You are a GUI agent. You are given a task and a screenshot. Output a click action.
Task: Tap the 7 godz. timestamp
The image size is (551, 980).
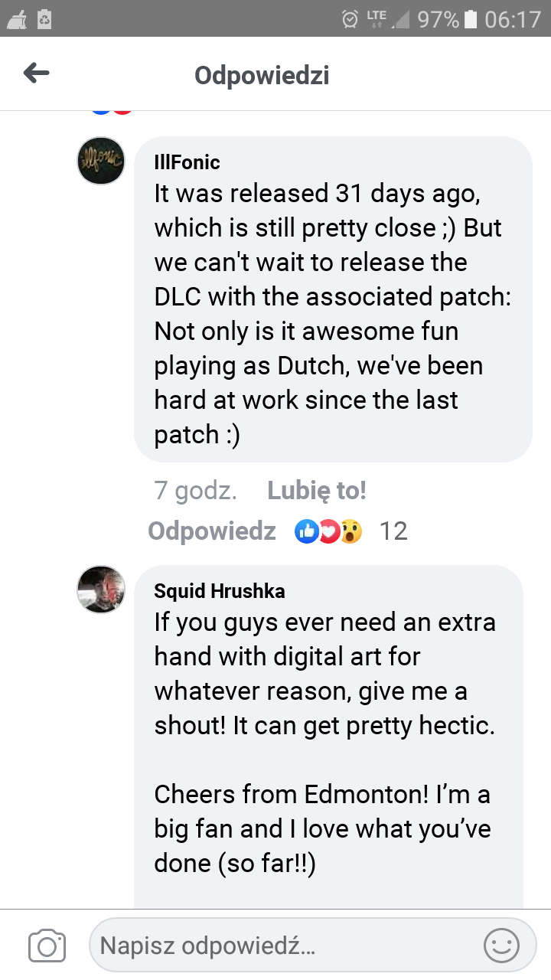(x=195, y=491)
